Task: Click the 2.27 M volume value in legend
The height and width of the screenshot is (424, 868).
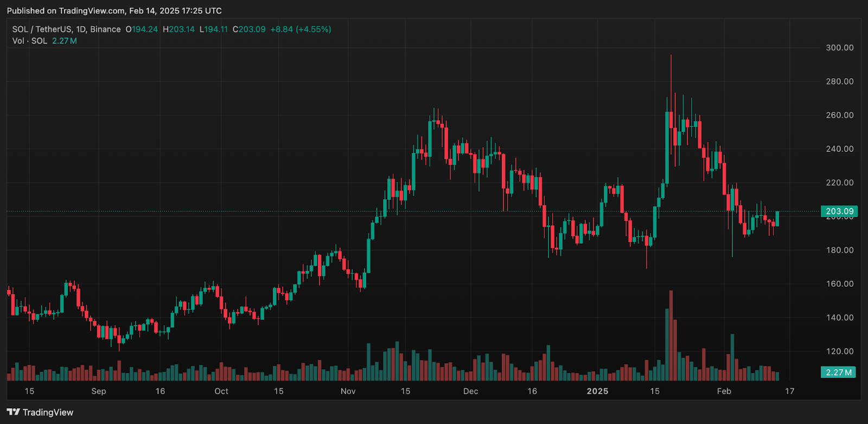Action: tap(65, 41)
